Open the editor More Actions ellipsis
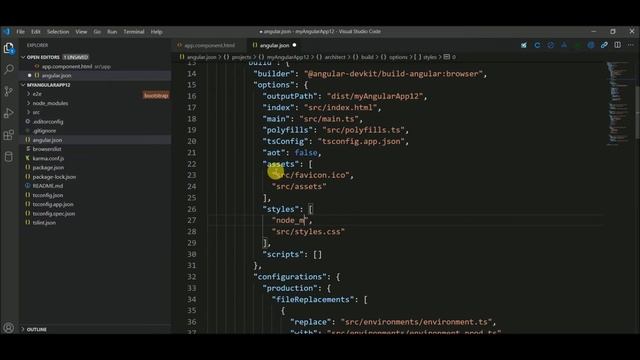This screenshot has height=360, width=640. [x=631, y=45]
